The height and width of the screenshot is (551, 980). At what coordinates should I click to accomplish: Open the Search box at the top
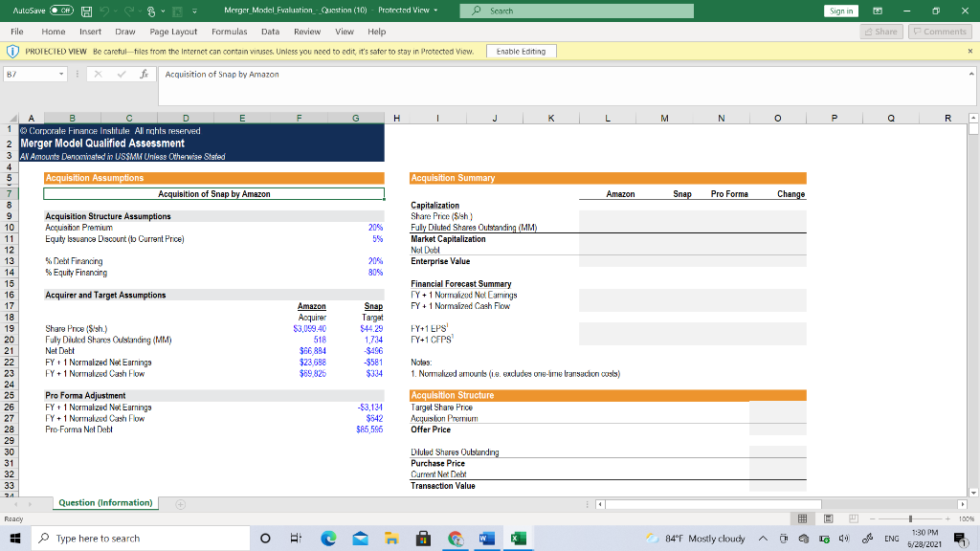(574, 12)
